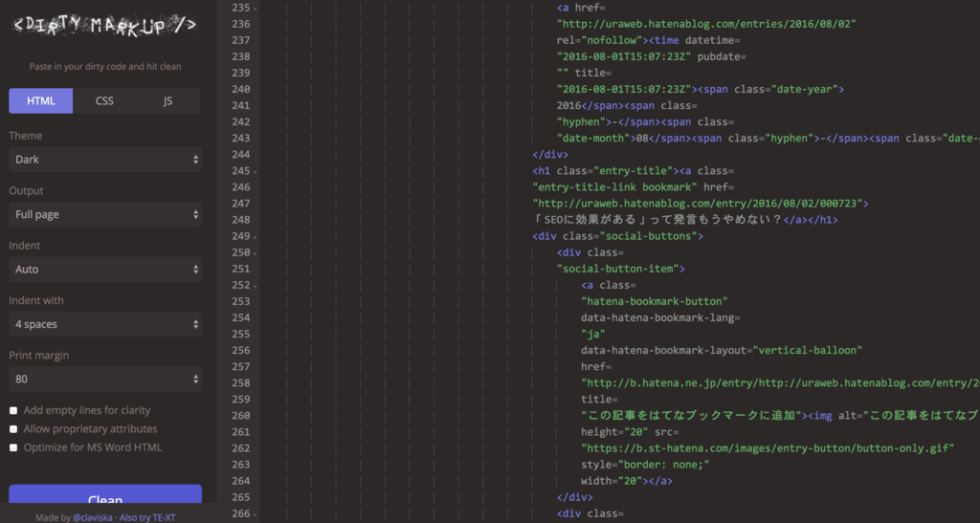Click the entries/2016/08/02 URL on line 236
Viewport: 980px width, 523px height.
(x=706, y=24)
